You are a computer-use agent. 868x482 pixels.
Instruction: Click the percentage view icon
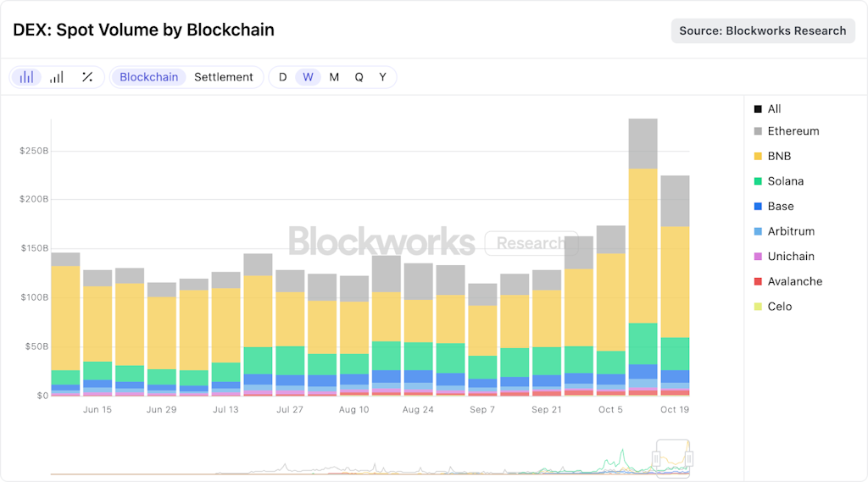[x=87, y=77]
